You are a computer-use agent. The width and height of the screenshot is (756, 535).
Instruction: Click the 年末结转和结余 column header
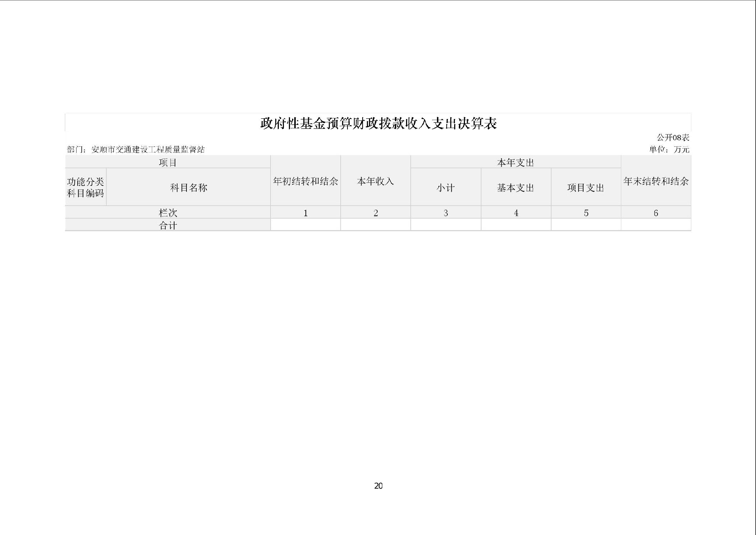[x=656, y=181]
